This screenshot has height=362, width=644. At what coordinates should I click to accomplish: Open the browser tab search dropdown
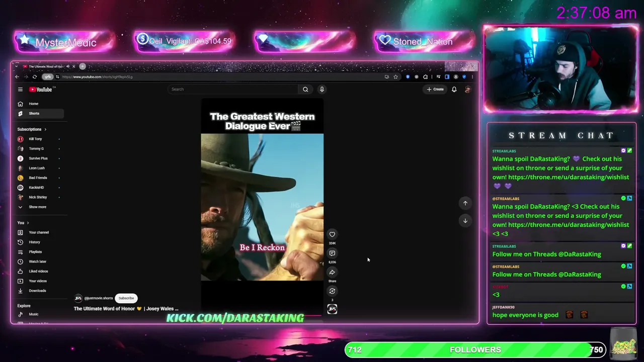pyautogui.click(x=17, y=66)
